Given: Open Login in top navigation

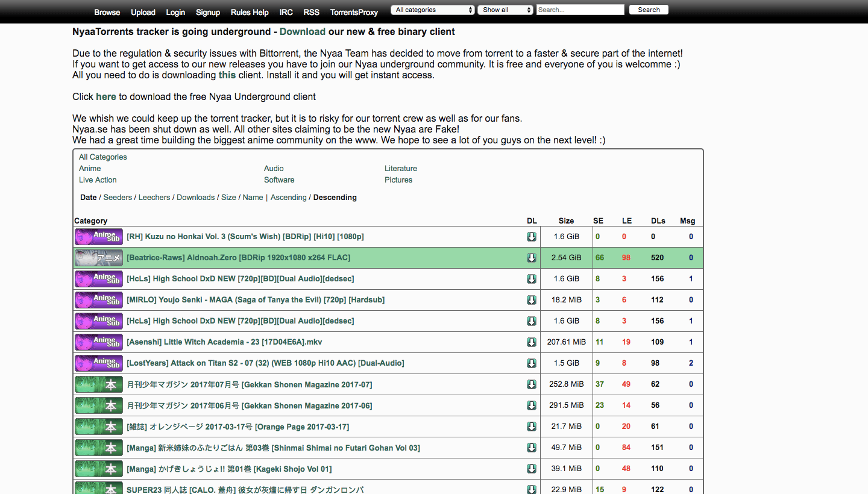Looking at the screenshot, I should [175, 12].
